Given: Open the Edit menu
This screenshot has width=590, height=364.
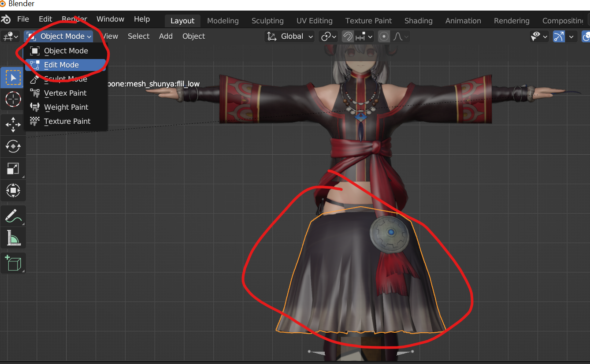Looking at the screenshot, I should tap(45, 19).
